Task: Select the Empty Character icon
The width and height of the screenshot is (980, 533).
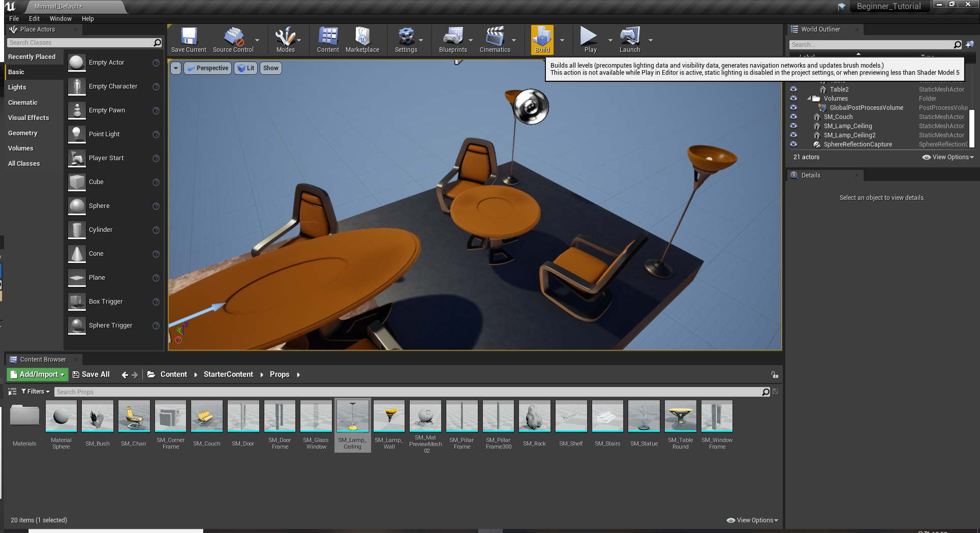Action: (77, 86)
